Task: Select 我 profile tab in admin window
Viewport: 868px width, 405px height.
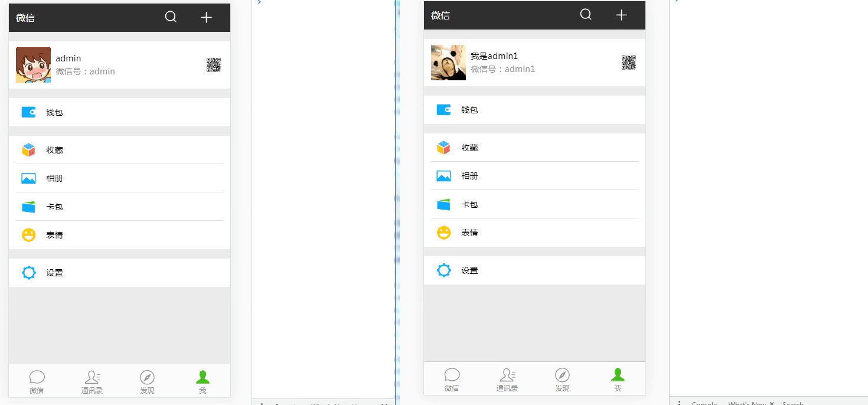Action: coord(203,381)
